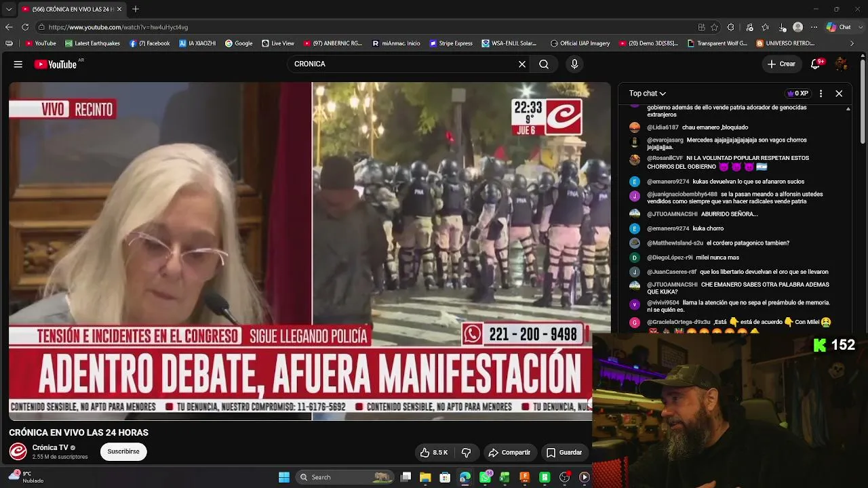This screenshot has height=488, width=868.
Task: Go back with the browser back arrow
Action: coord(9,27)
